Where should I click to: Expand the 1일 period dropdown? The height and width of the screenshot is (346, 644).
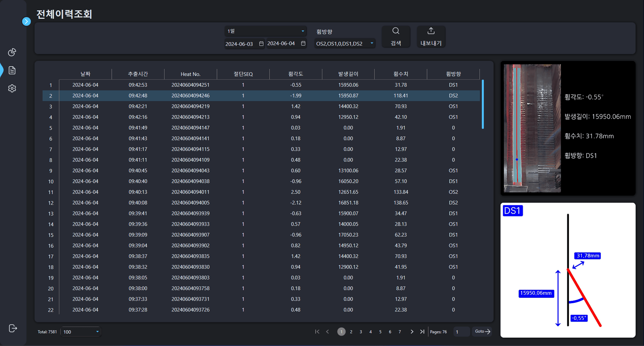265,31
